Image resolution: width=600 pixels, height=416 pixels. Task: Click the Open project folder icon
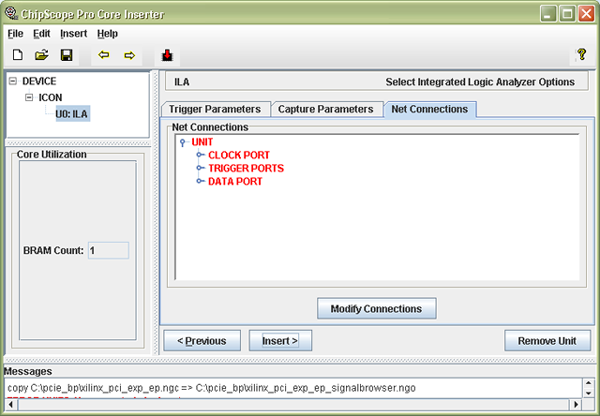[42, 55]
